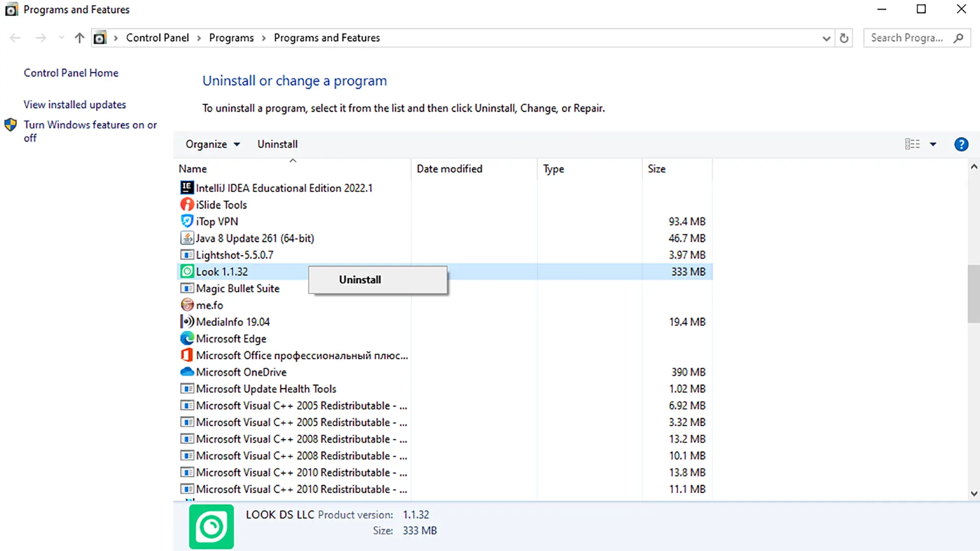Click the 1.02 MB Update Health Tools size
The height and width of the screenshot is (551, 980).
tap(687, 389)
